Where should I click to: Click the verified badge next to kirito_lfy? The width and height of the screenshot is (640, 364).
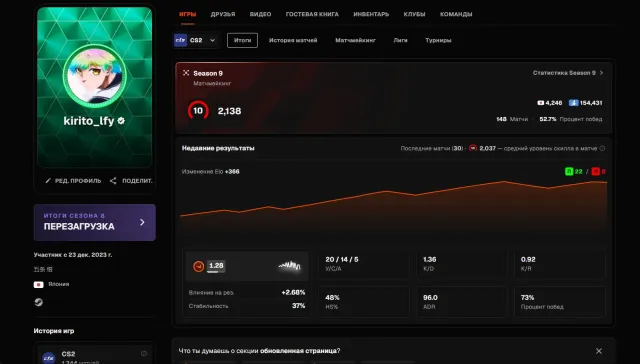[x=121, y=121]
